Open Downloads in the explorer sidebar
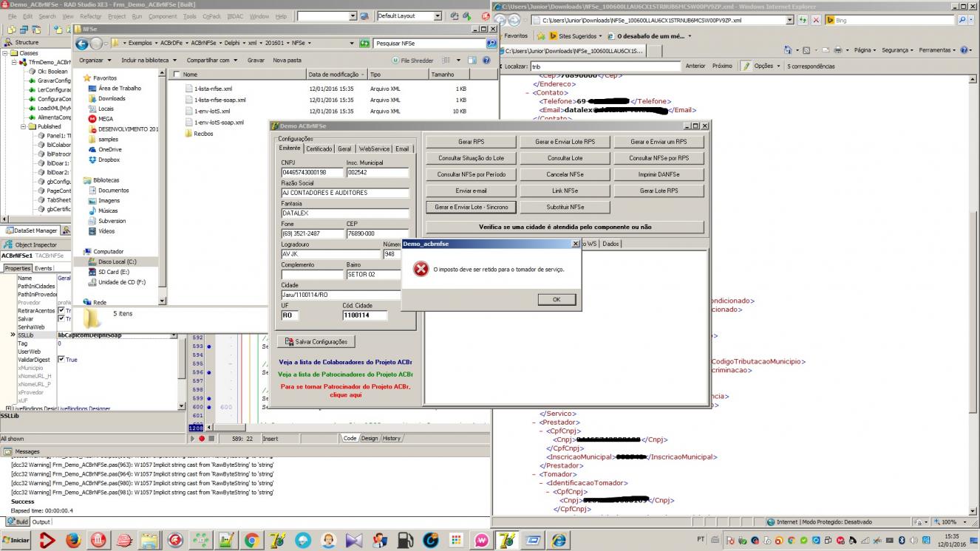Viewport: 980px width, 551px height. click(112, 98)
